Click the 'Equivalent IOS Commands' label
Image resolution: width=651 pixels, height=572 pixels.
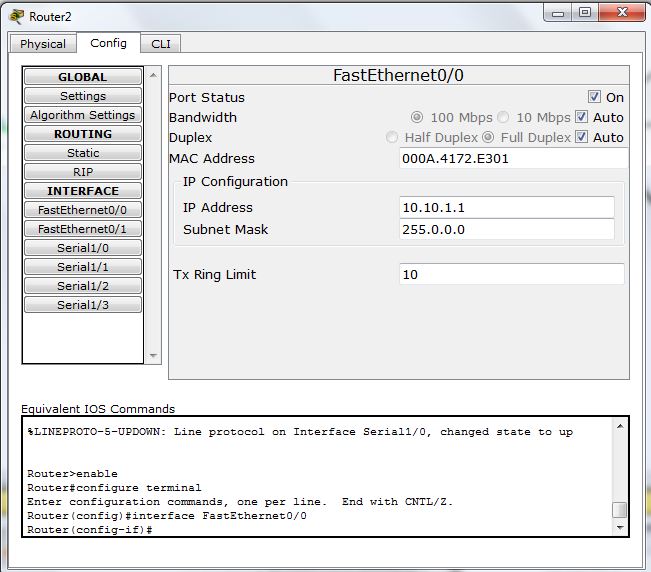click(98, 409)
